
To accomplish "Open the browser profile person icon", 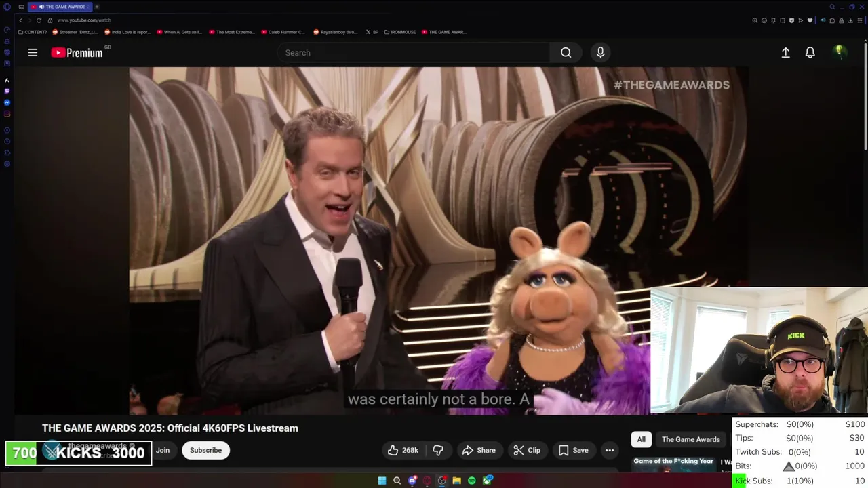I will point(842,20).
